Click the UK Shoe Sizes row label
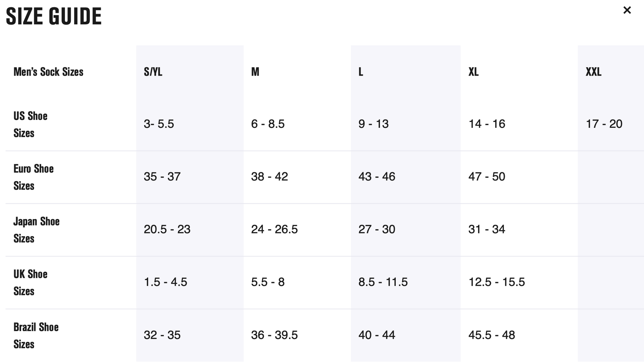 tap(30, 282)
